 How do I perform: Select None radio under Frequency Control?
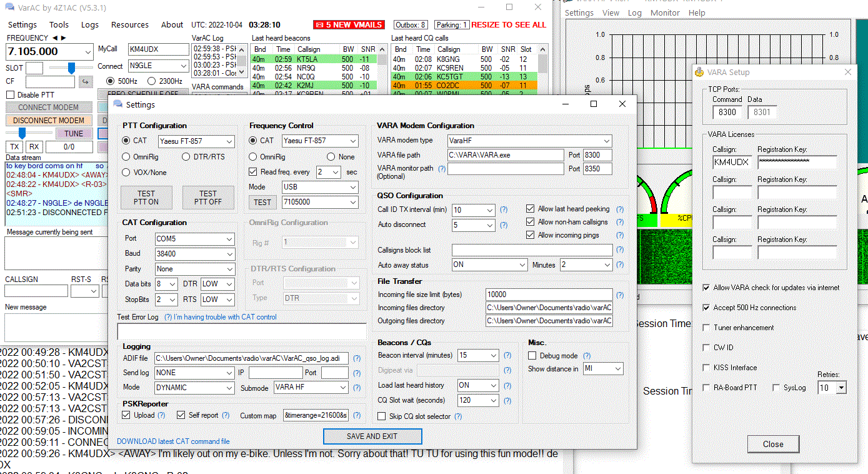(331, 157)
